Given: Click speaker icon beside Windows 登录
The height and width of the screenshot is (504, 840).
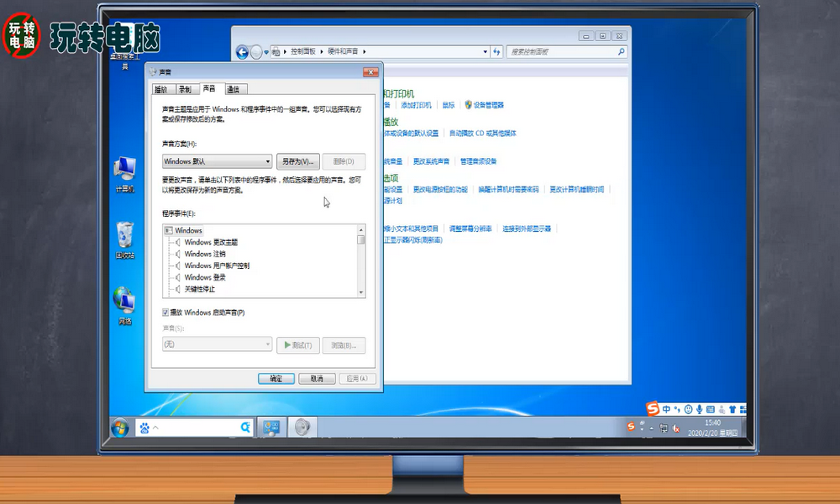Looking at the screenshot, I should [x=178, y=277].
